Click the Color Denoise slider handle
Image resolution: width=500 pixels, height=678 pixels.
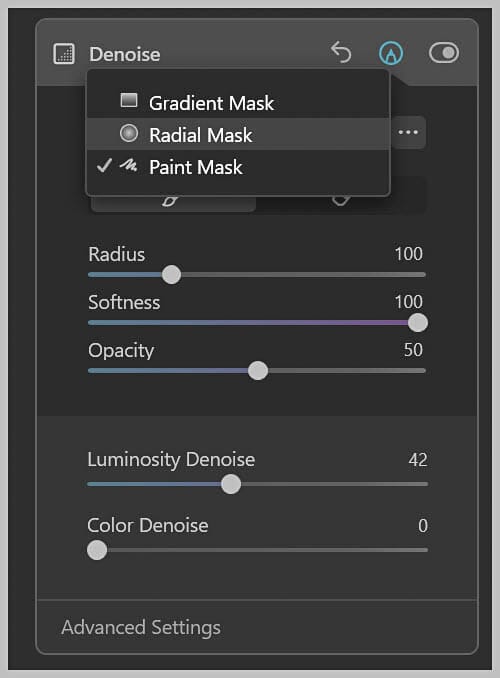97,550
